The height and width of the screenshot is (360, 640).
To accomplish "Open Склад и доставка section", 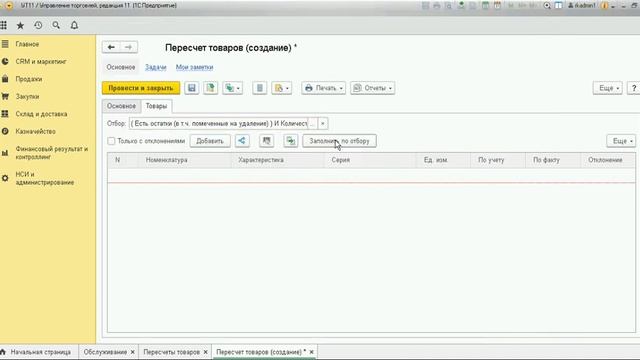I will (41, 114).
